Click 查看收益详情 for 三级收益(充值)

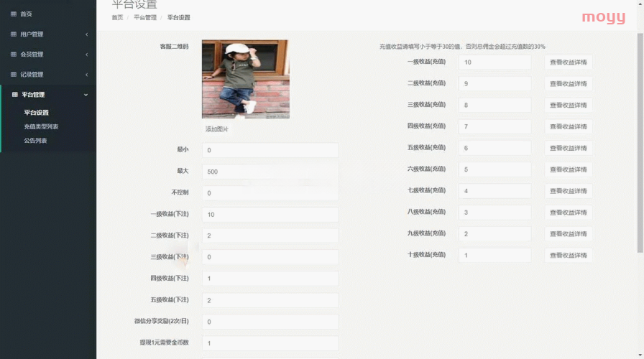pos(569,105)
